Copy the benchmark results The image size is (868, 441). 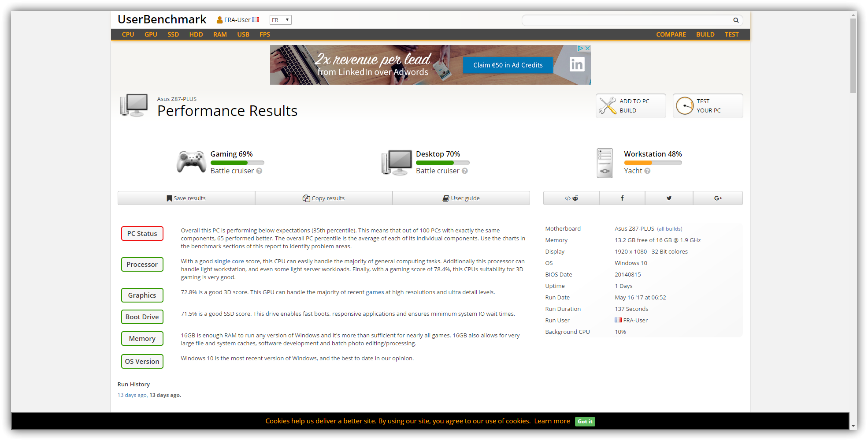click(x=324, y=198)
